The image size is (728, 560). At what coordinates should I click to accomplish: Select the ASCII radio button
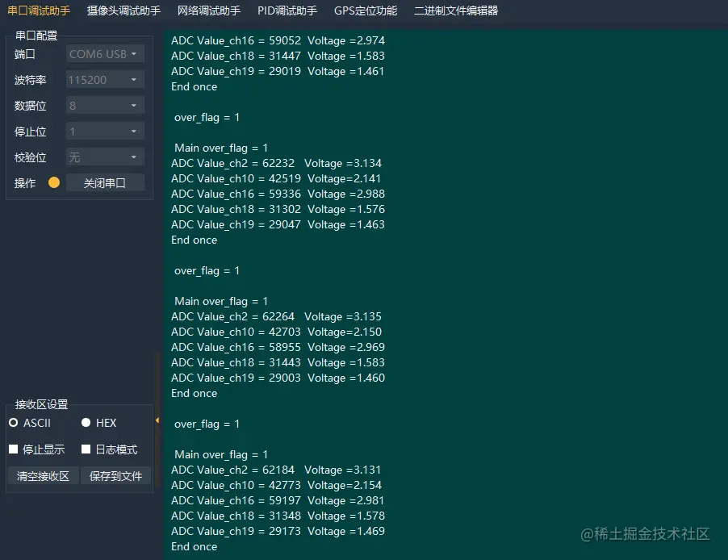[x=30, y=423]
